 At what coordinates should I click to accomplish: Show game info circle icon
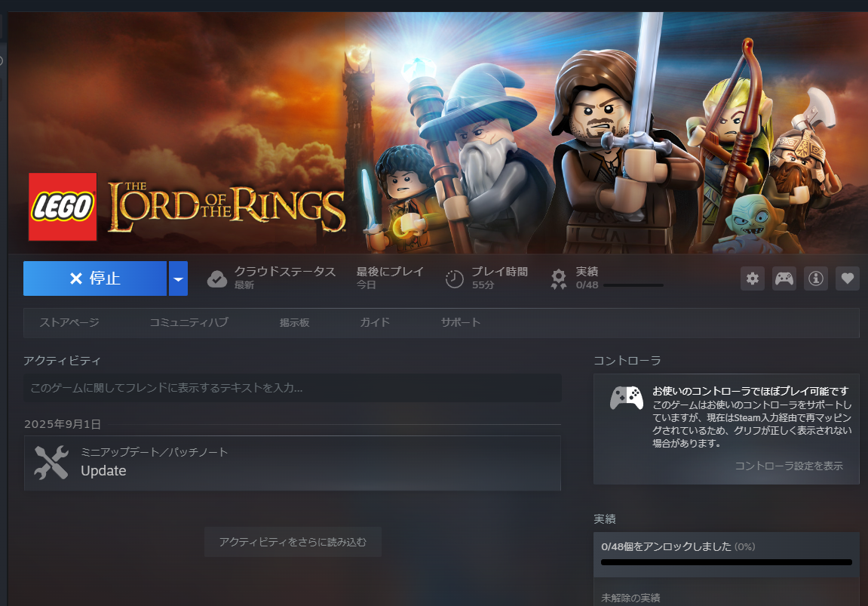pos(815,278)
